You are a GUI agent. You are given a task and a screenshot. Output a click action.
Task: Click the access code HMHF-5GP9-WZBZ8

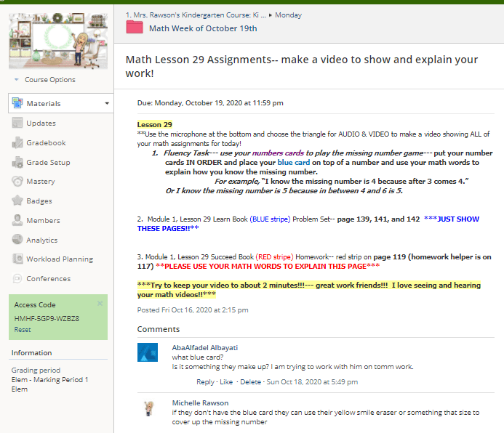click(x=47, y=319)
